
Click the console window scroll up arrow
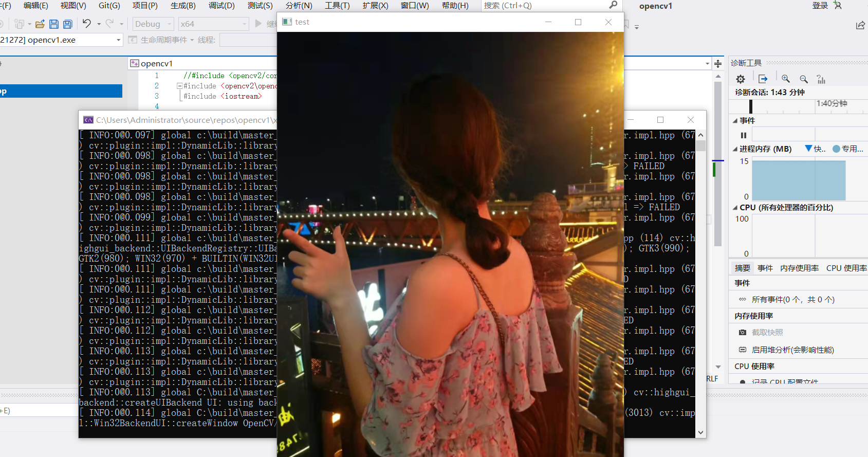click(700, 135)
